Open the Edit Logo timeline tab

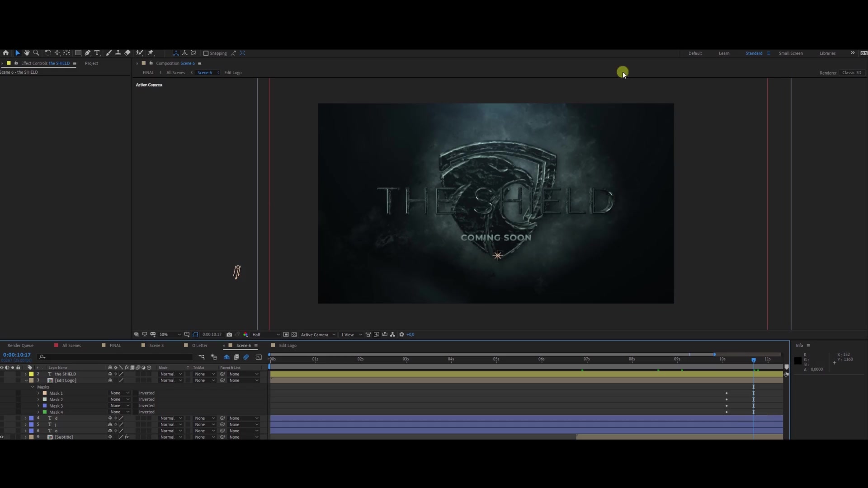[x=288, y=346]
